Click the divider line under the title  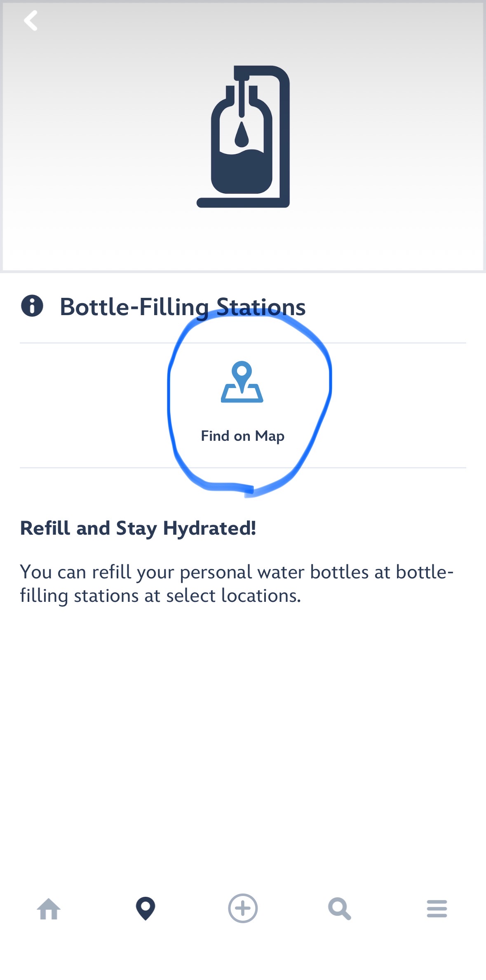coord(103,343)
